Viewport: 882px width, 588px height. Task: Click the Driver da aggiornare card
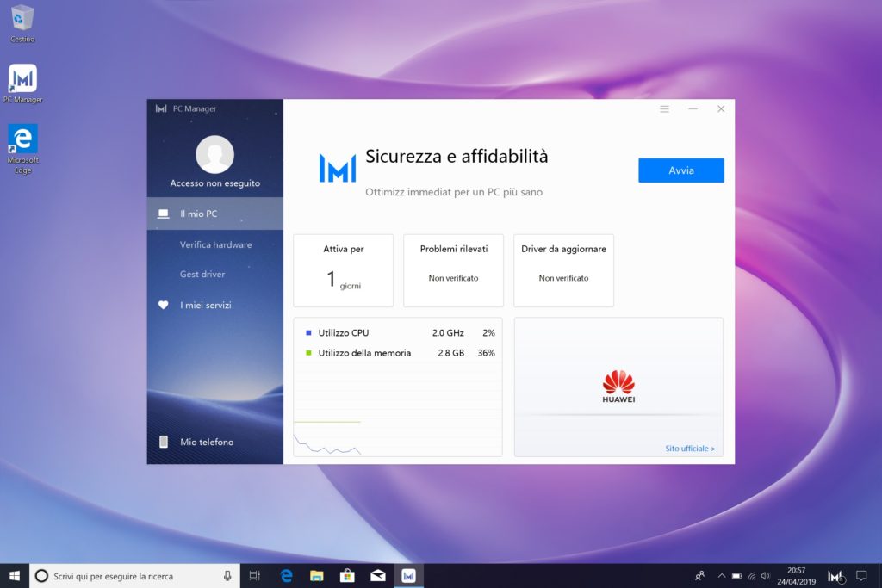tap(563, 270)
